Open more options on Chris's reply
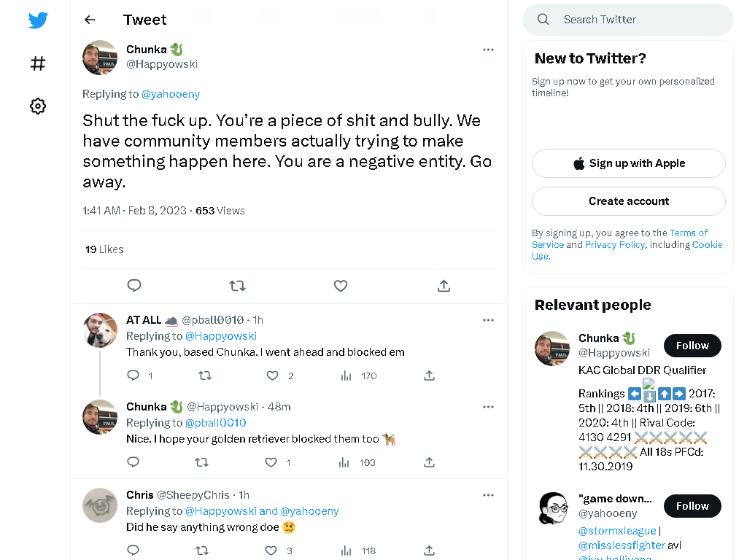Image resolution: width=747 pixels, height=560 pixels. click(488, 495)
